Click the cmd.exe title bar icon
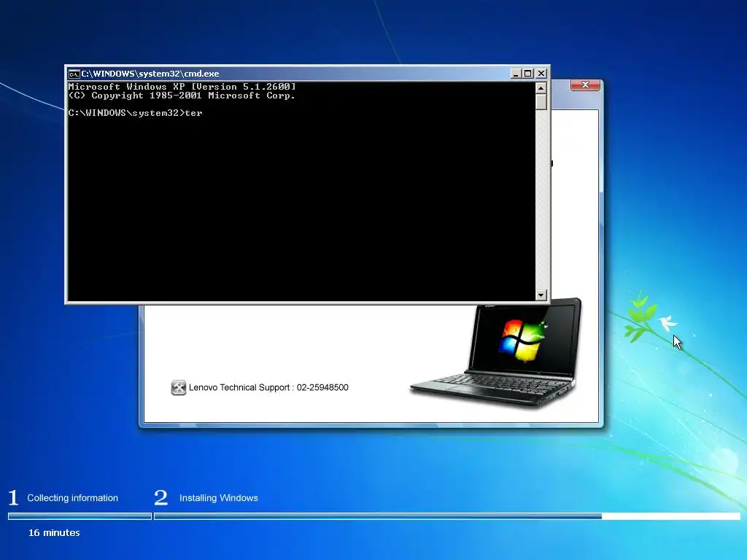747x560 pixels. click(x=74, y=74)
